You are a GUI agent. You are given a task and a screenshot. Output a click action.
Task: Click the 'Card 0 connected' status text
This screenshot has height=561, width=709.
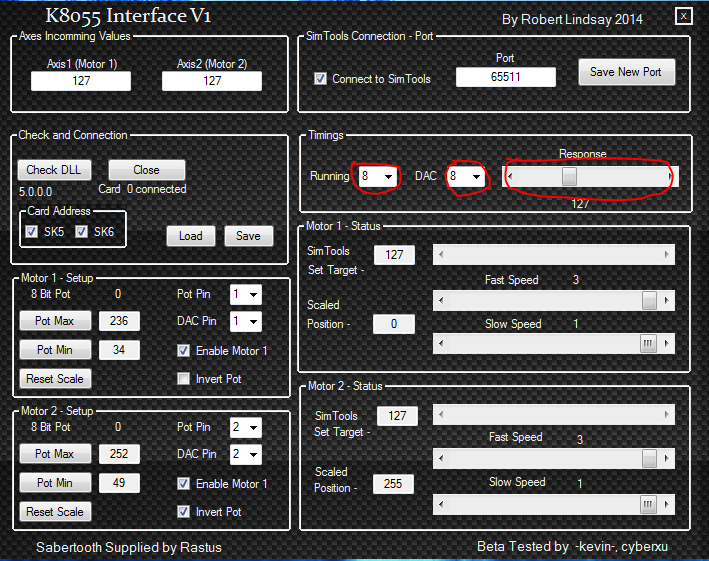tap(142, 189)
